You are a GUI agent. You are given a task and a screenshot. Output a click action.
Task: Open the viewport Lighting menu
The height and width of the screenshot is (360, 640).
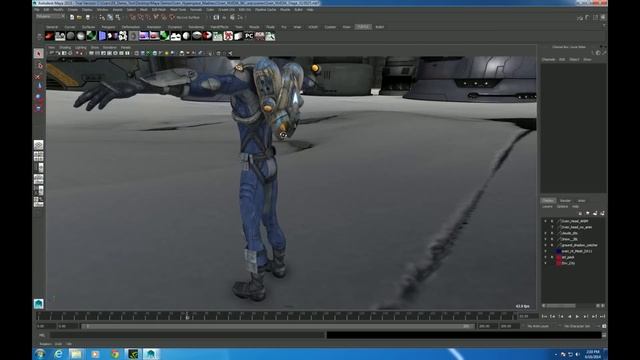[80, 47]
